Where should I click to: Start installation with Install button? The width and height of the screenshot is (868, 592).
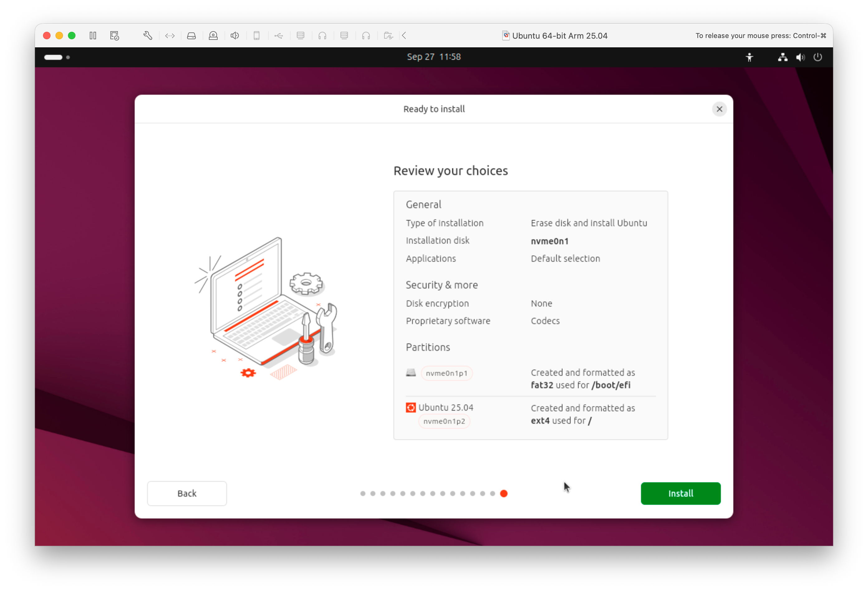(680, 493)
